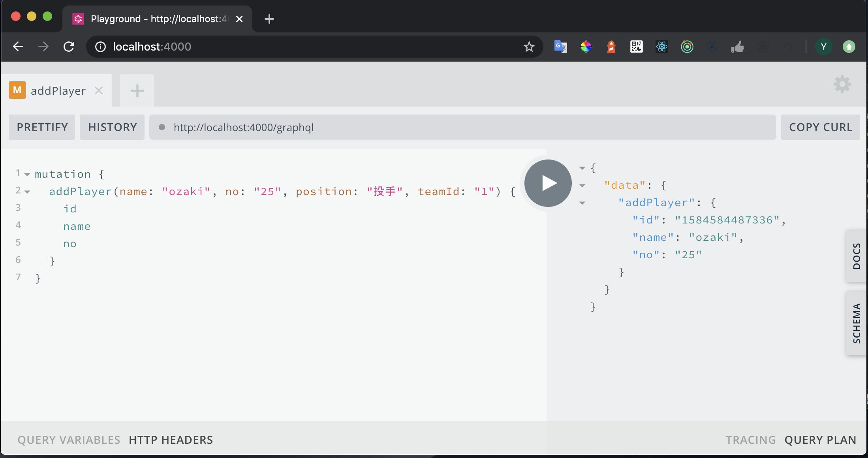Click the PRETTIFY button
Image resolution: width=868 pixels, height=458 pixels.
point(42,127)
